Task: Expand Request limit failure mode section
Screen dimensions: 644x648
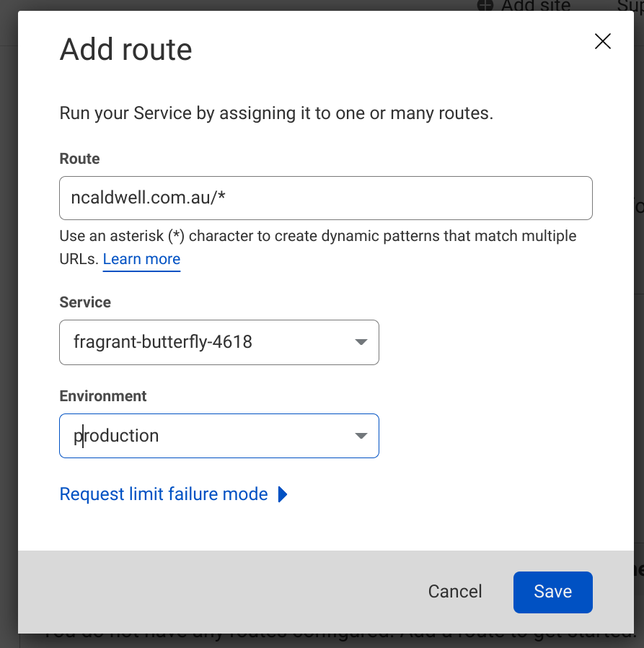Action: click(164, 494)
